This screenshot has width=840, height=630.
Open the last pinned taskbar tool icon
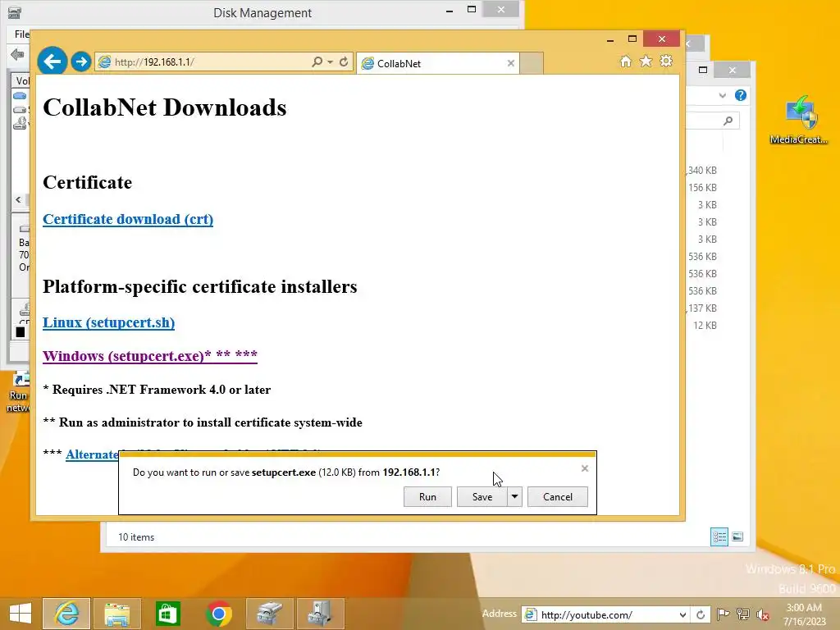321,614
